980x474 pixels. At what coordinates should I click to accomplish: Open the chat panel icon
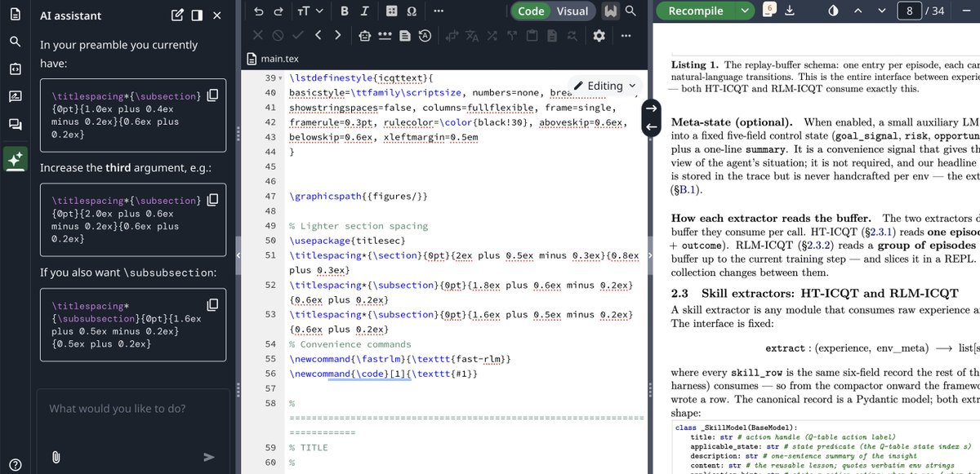coord(15,124)
